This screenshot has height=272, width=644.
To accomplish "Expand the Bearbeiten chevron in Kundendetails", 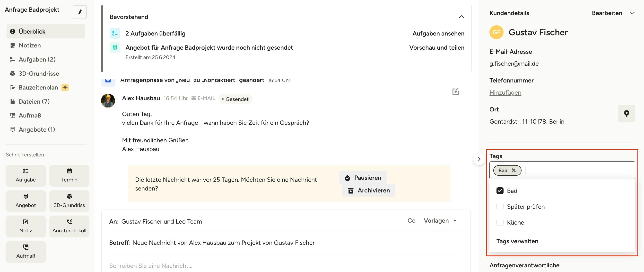I will click(632, 13).
